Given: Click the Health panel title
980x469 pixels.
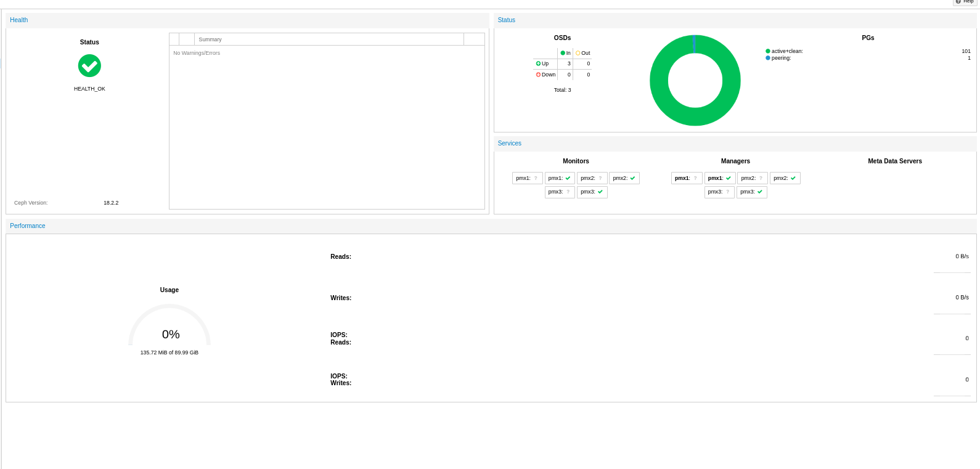Looking at the screenshot, I should 19,20.
